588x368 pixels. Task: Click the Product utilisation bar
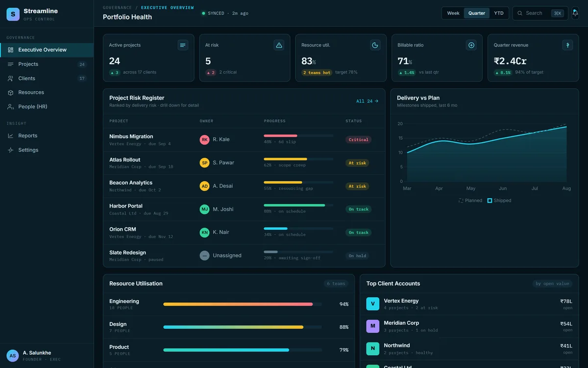(243, 350)
